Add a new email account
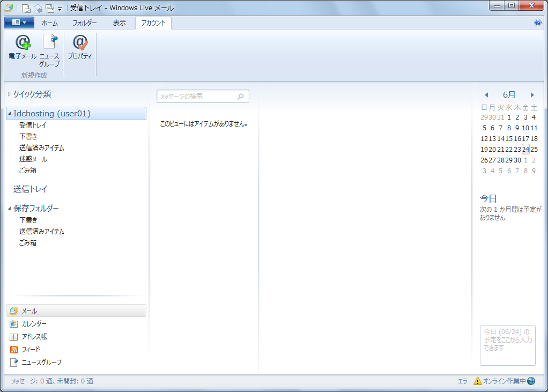Image resolution: width=548 pixels, height=392 pixels. coord(23,47)
